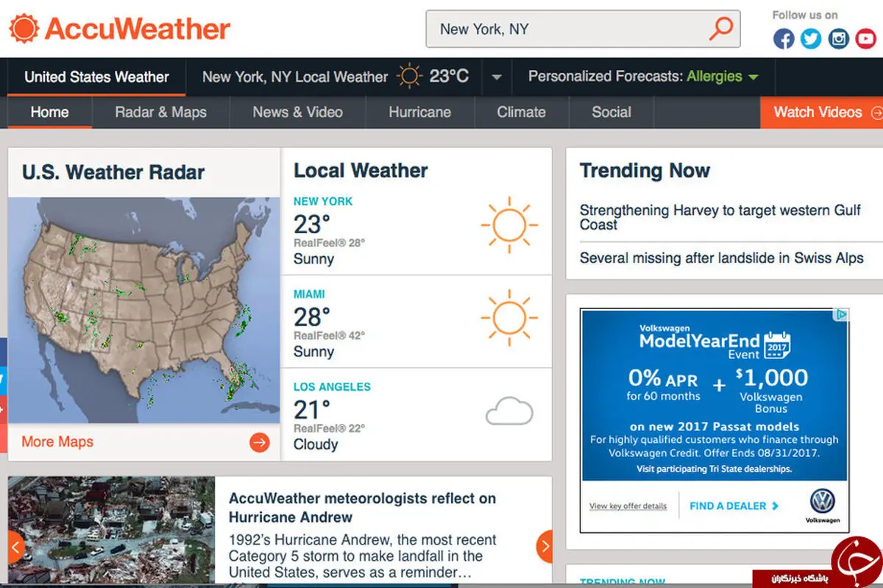
Task: Open the Climate menu
Action: click(521, 113)
